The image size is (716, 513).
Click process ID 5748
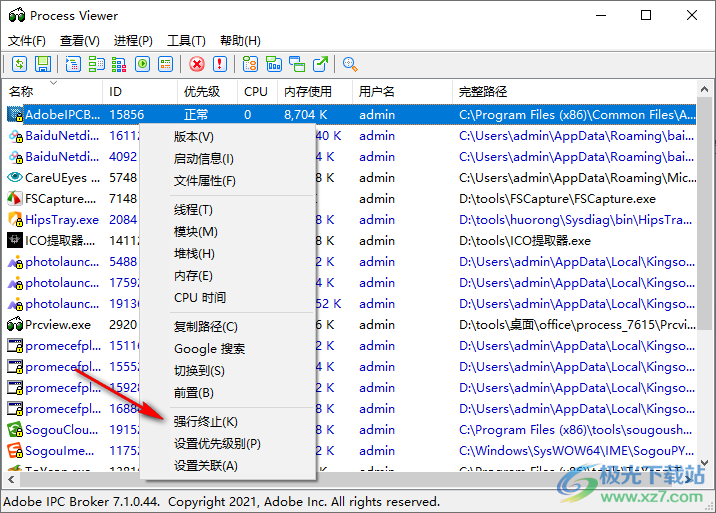click(123, 177)
